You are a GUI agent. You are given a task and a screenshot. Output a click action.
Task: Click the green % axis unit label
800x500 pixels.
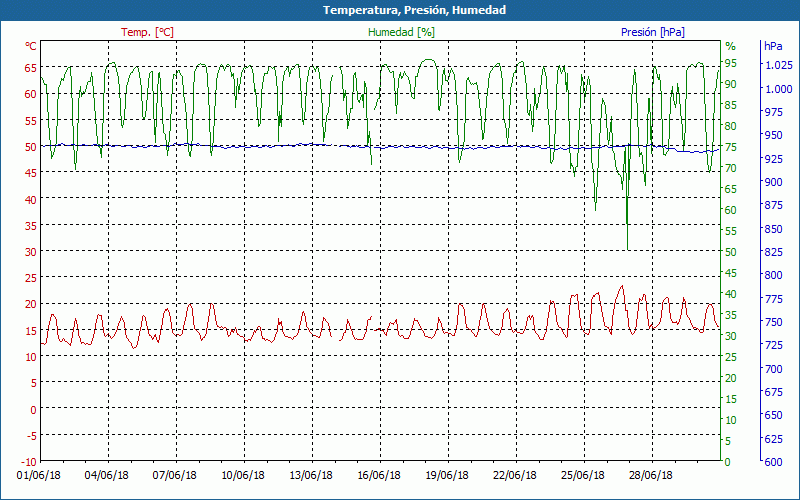[x=731, y=46]
